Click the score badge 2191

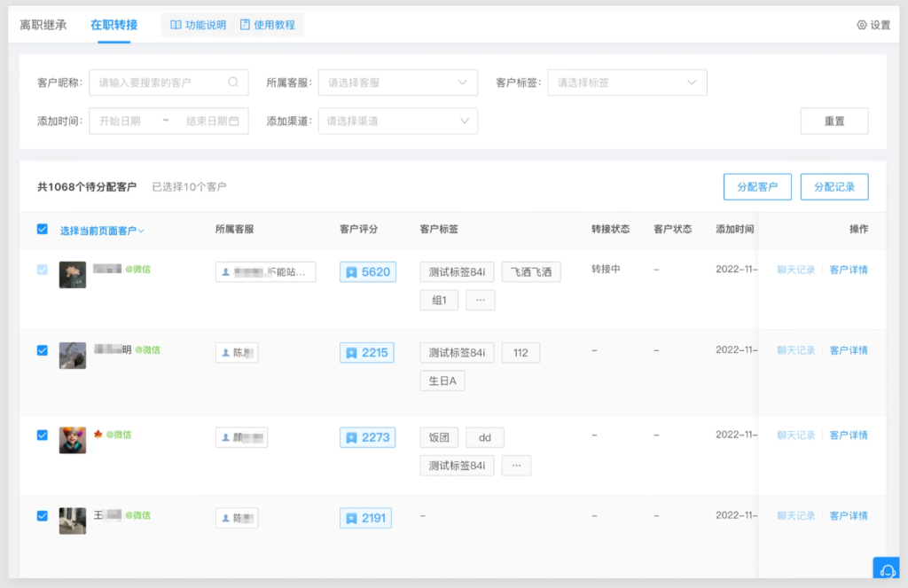(366, 518)
